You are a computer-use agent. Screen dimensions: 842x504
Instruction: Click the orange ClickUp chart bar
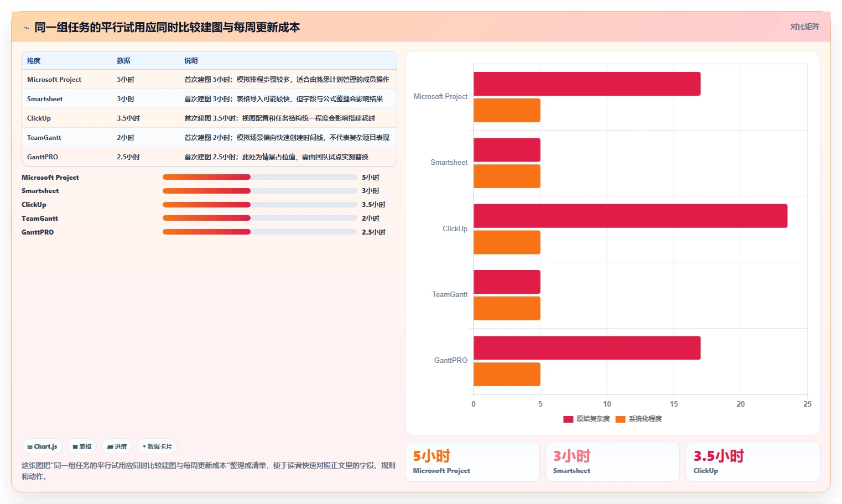[x=507, y=242]
